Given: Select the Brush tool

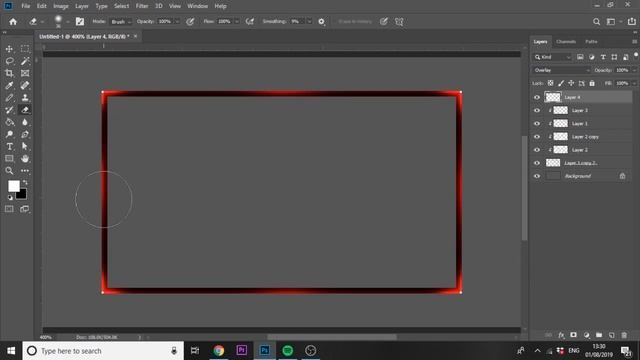Looking at the screenshot, I should pos(9,98).
